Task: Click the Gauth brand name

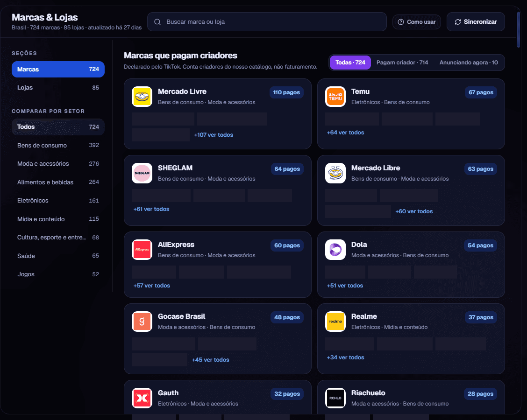Action: 168,393
